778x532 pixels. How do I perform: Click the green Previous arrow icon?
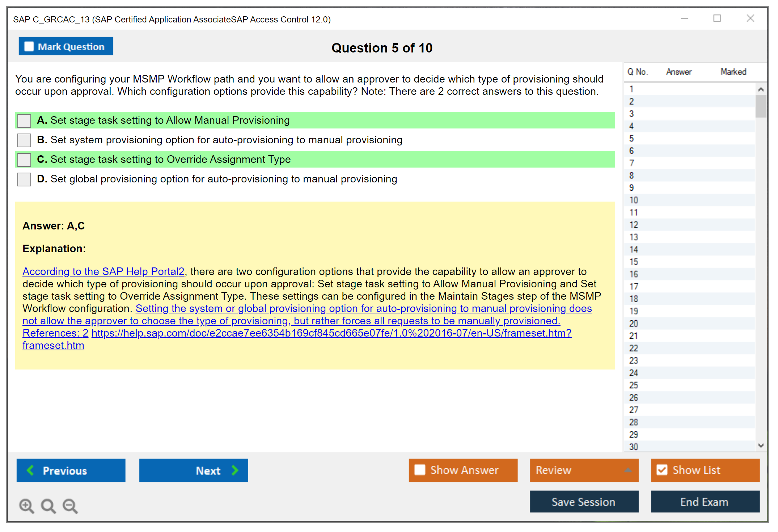(x=31, y=470)
